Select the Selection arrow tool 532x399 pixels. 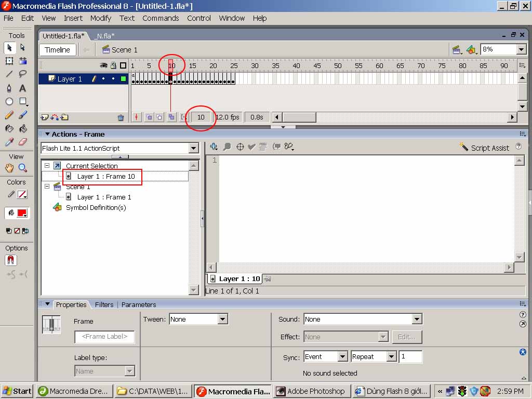(9, 47)
